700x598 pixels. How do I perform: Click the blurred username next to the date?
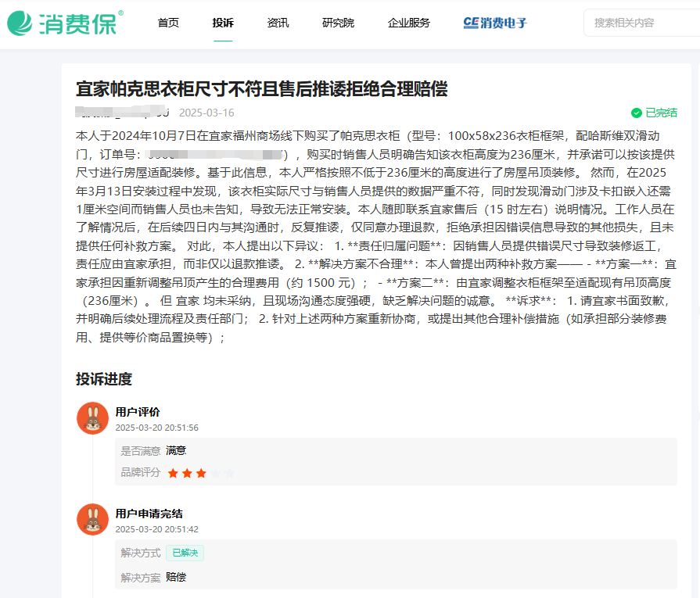point(122,112)
